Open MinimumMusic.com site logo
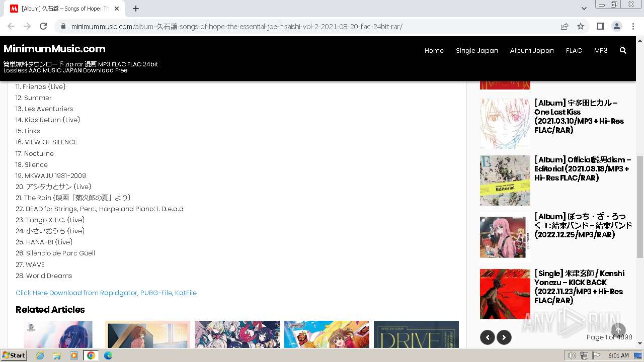644x362 pixels. pos(54,49)
